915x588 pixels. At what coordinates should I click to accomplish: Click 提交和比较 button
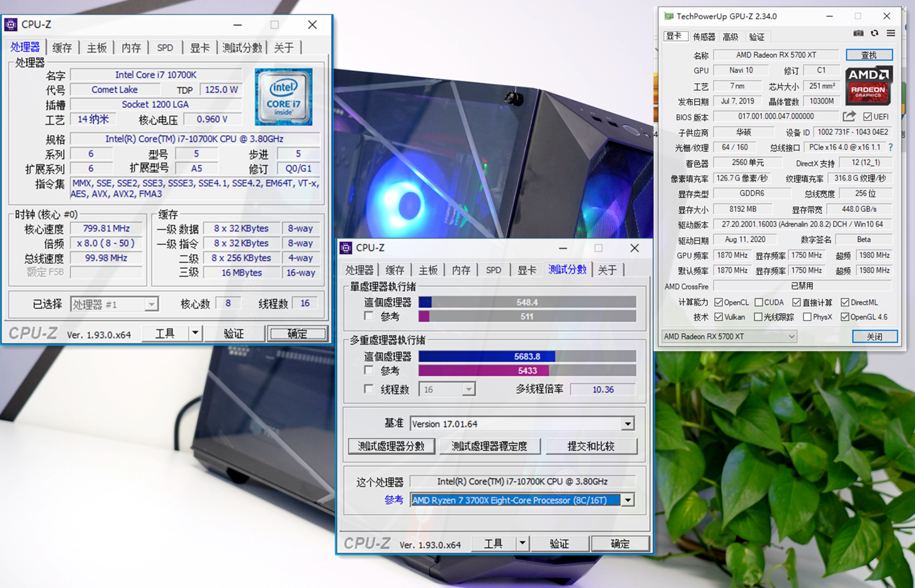coord(591,446)
